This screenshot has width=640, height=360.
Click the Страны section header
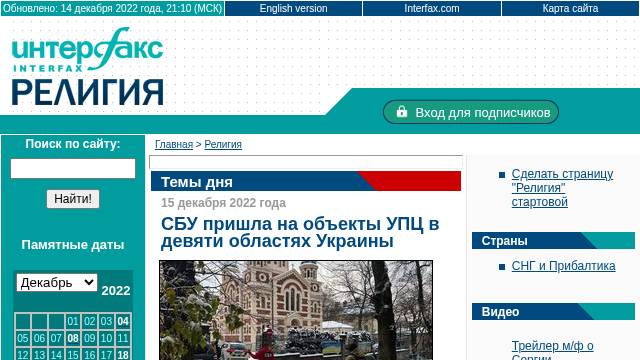(553, 241)
